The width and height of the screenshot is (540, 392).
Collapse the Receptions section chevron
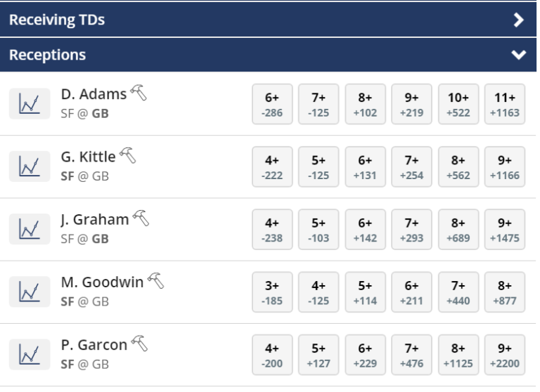[519, 55]
